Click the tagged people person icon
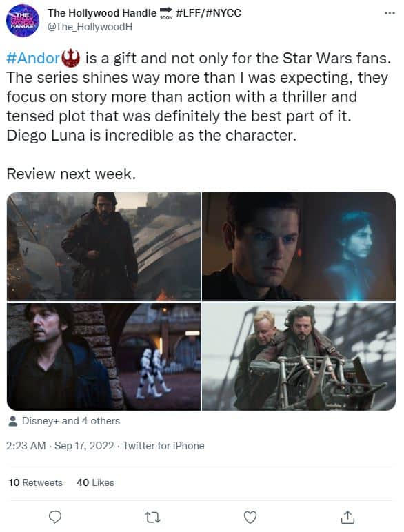 coord(13,421)
